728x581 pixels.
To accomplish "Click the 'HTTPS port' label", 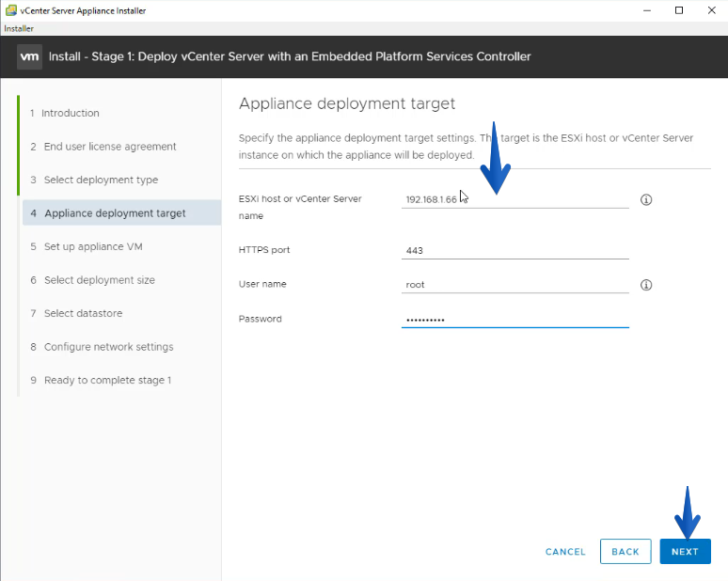I will 264,250.
